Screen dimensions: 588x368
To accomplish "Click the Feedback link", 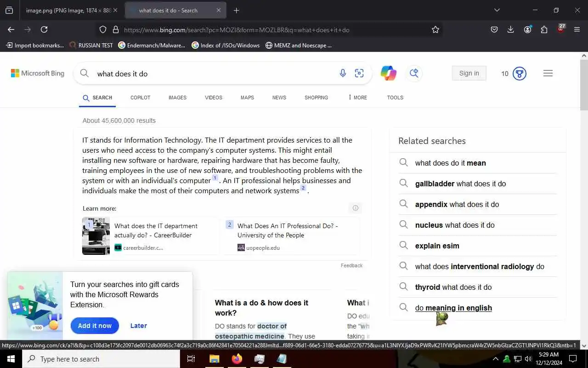I will pyautogui.click(x=351, y=265).
